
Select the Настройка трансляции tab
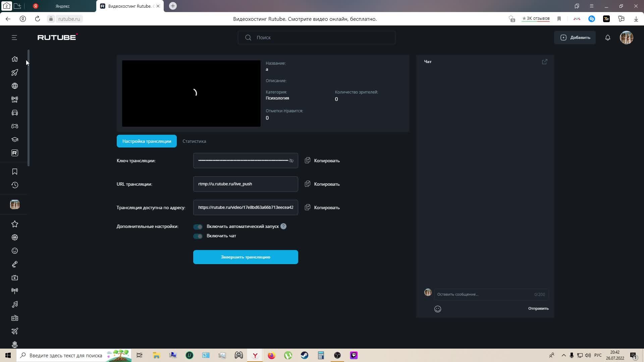click(147, 141)
